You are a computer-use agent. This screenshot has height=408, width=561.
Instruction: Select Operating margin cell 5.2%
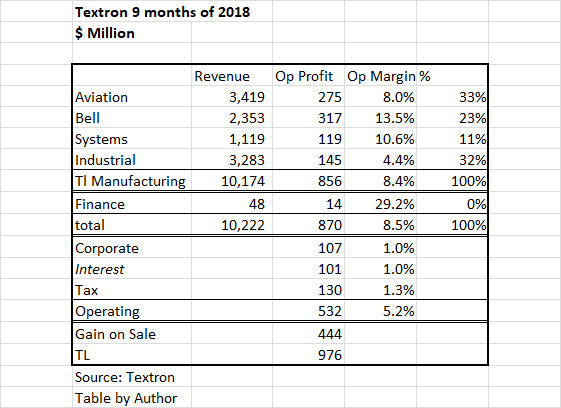point(381,311)
